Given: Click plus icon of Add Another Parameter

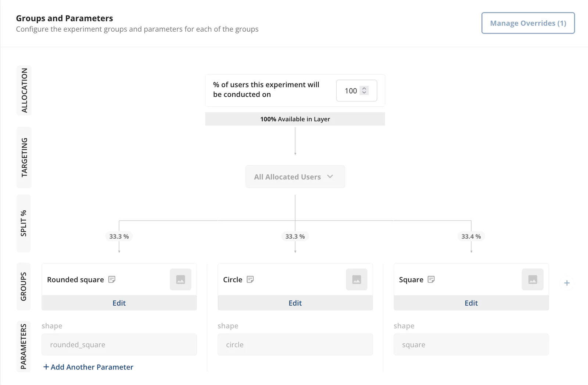Looking at the screenshot, I should click(46, 367).
